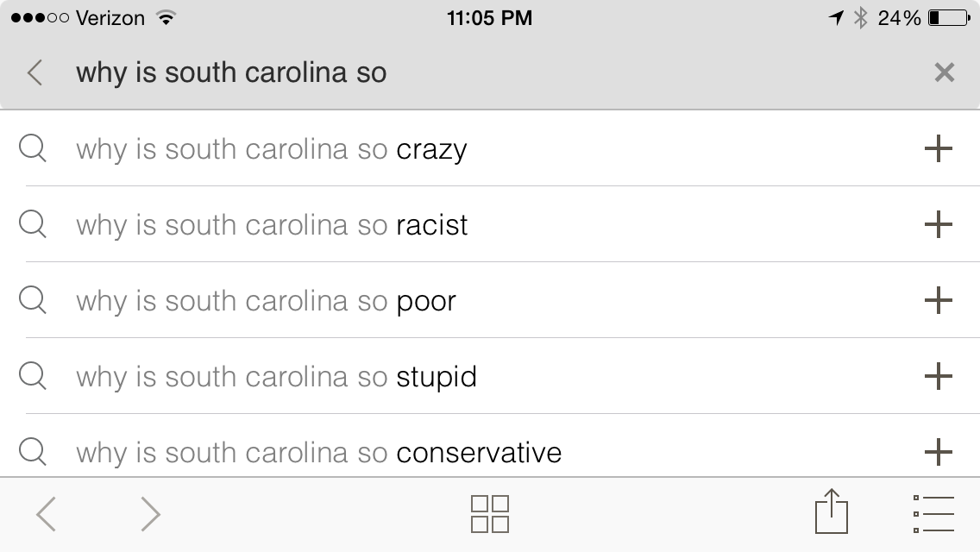Select suggestion ending in 'racist'
Image resolution: width=980 pixels, height=552 pixels.
coord(272,225)
